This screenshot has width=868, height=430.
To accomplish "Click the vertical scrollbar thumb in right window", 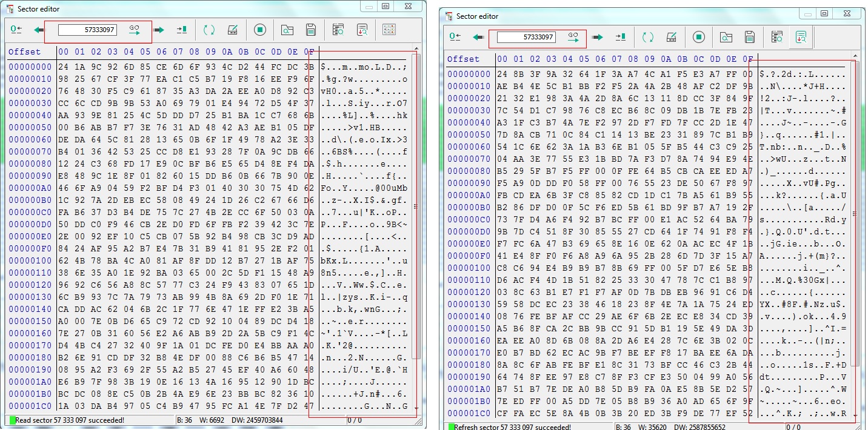I will click(854, 213).
